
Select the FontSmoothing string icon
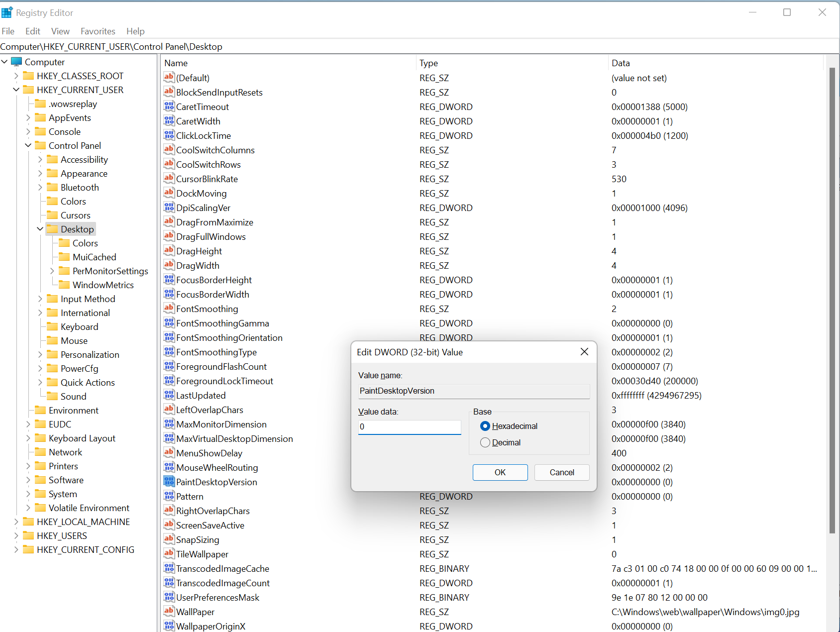pyautogui.click(x=169, y=308)
